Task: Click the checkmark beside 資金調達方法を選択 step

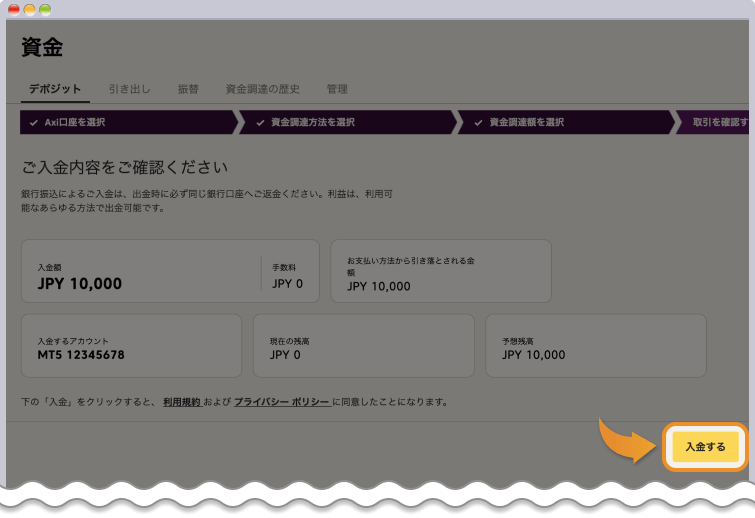Action: [x=260, y=123]
